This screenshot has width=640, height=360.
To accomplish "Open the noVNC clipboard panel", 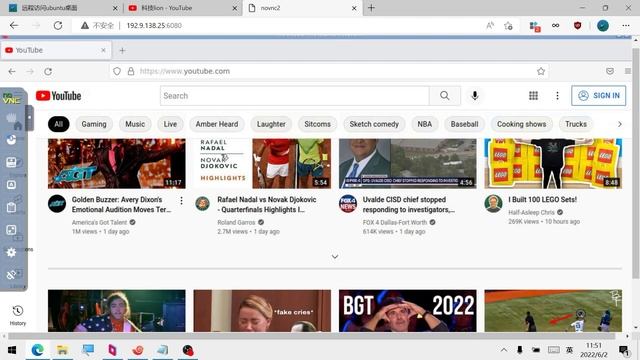I will [11, 207].
